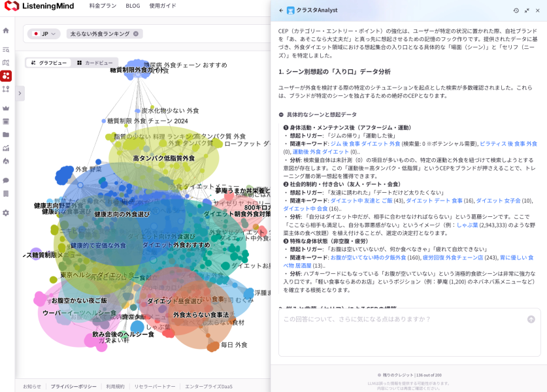This screenshot has width=547, height=392.
Task: Open the プライバシーポリシー footer link
Action: [74, 385]
